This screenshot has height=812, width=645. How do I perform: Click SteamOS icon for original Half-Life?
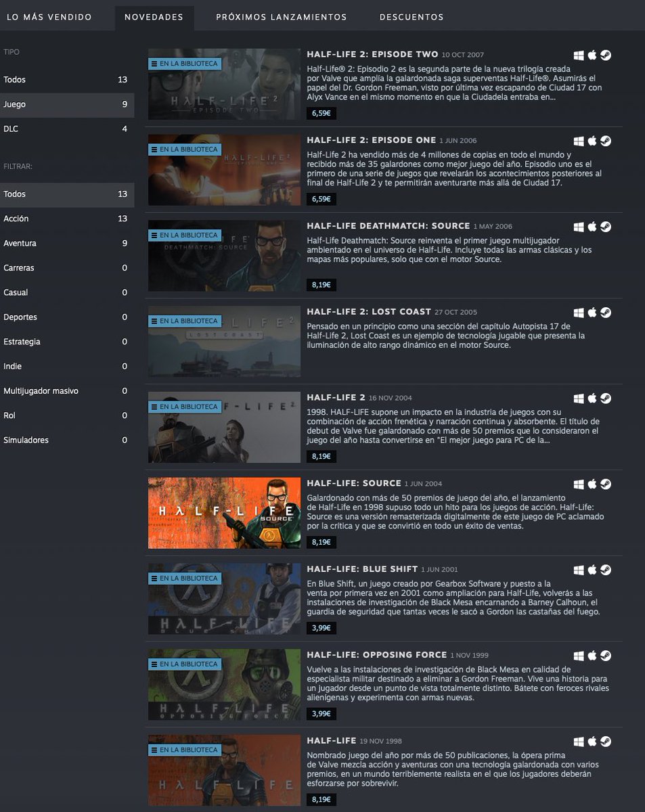[606, 742]
